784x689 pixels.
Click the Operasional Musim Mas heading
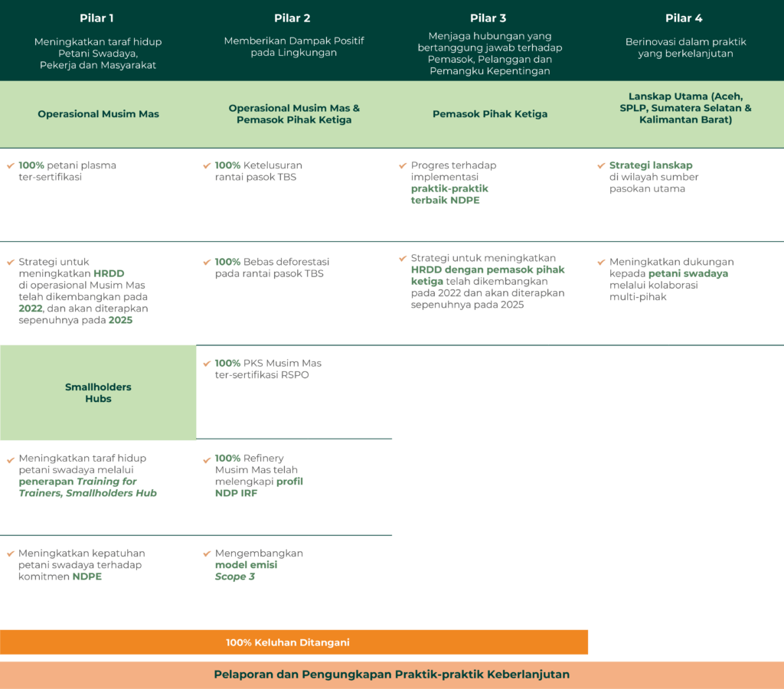[98, 114]
